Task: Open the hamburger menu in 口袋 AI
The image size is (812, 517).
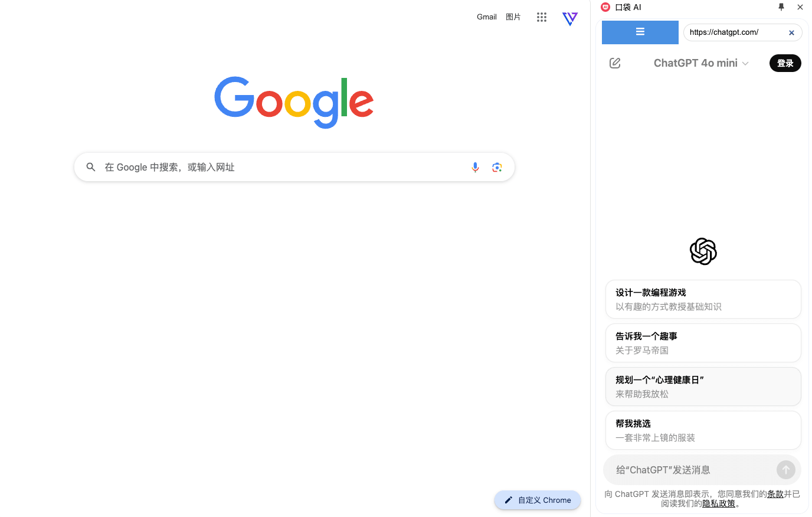Action: 640,32
